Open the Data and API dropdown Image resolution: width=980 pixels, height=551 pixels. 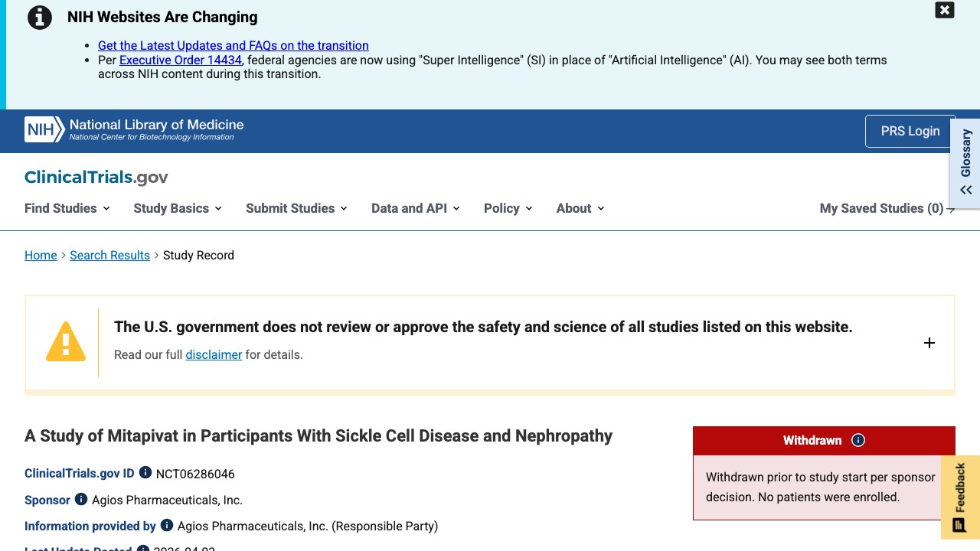tap(416, 208)
